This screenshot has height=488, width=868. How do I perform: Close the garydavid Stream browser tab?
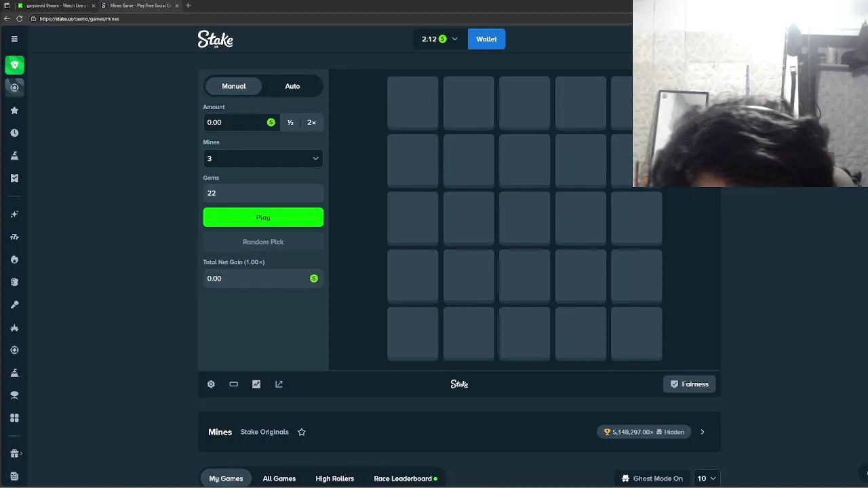pyautogui.click(x=94, y=5)
